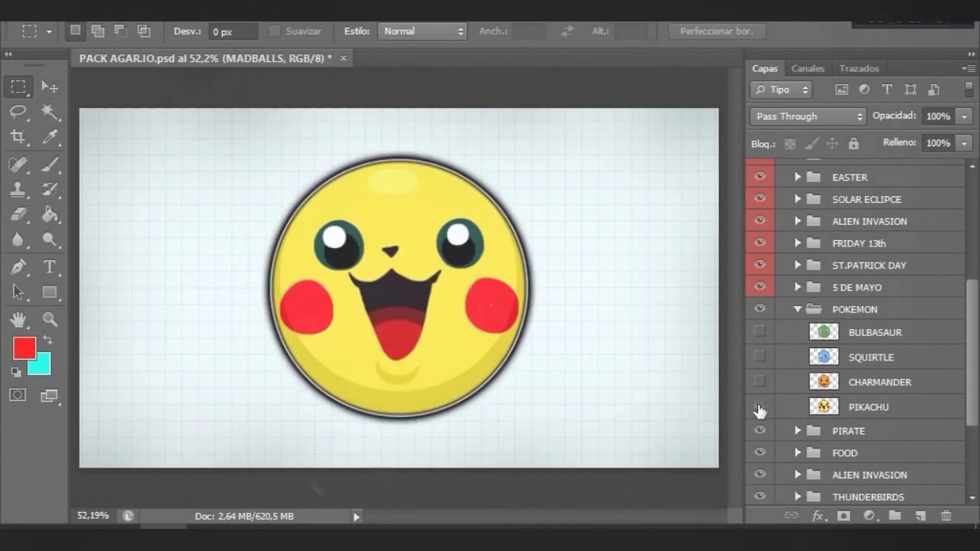Select the Eyedropper tool
This screenshot has width=980, height=551.
50,137
